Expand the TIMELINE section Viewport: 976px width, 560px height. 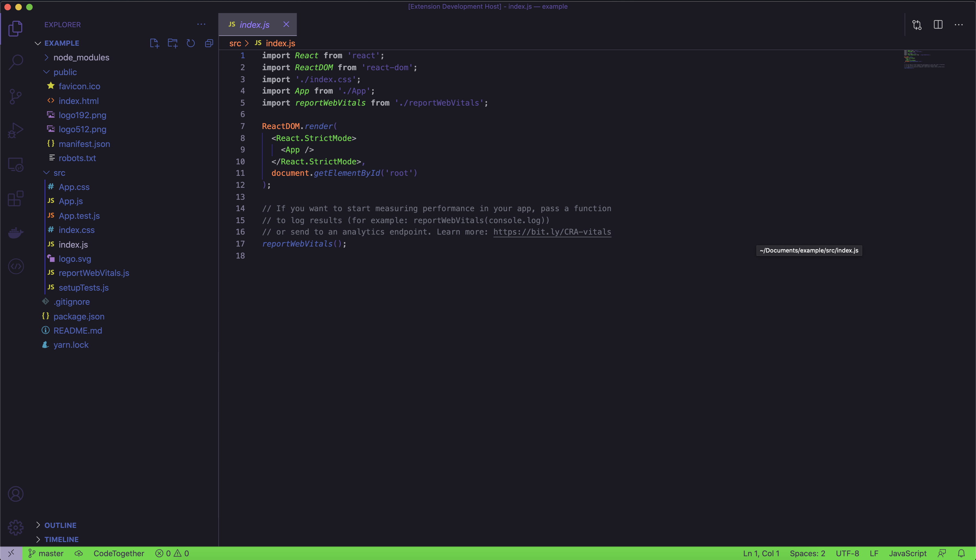coord(61,539)
